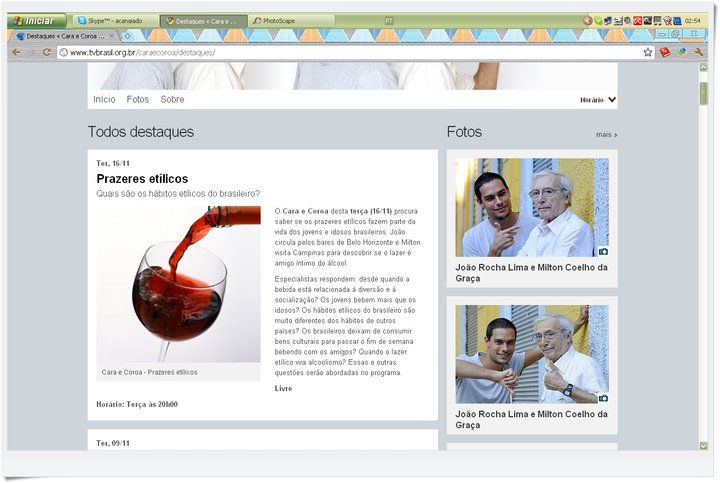Screen dimensions: 720x483
Task: Click the camera icon on the first photo
Action: coord(603,252)
